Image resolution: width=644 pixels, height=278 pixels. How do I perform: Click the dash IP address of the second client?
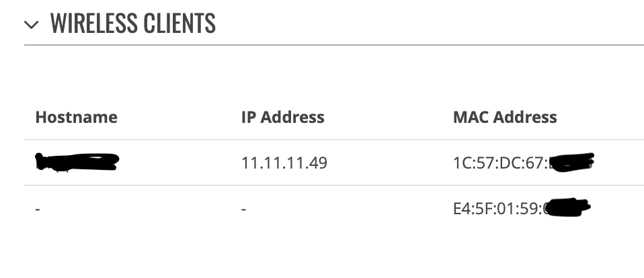pyautogui.click(x=243, y=210)
